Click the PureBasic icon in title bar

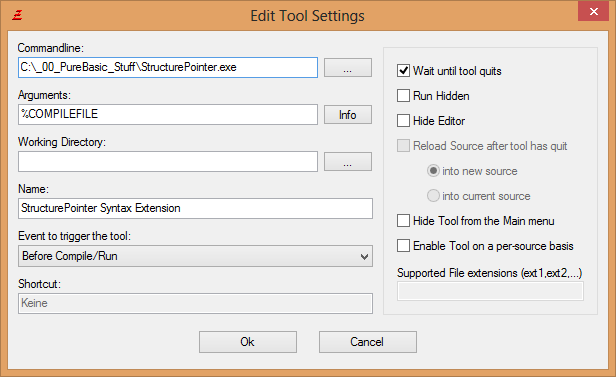17,15
